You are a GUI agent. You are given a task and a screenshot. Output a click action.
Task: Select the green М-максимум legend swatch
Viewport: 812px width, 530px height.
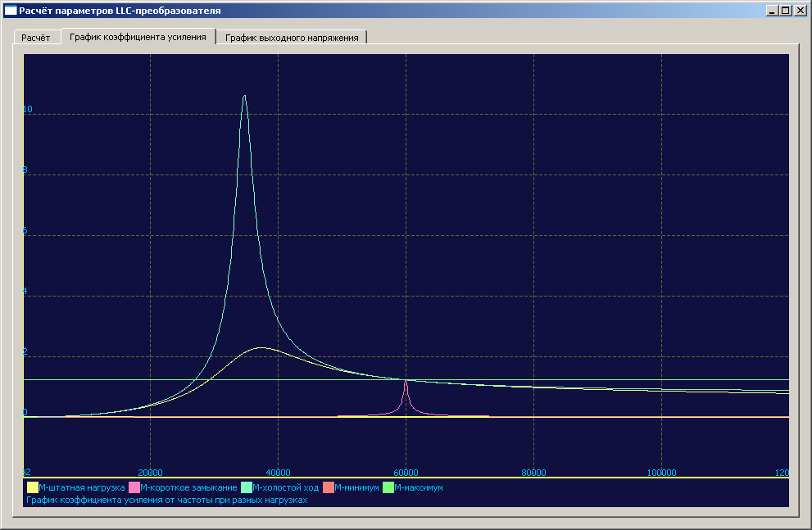coord(388,488)
